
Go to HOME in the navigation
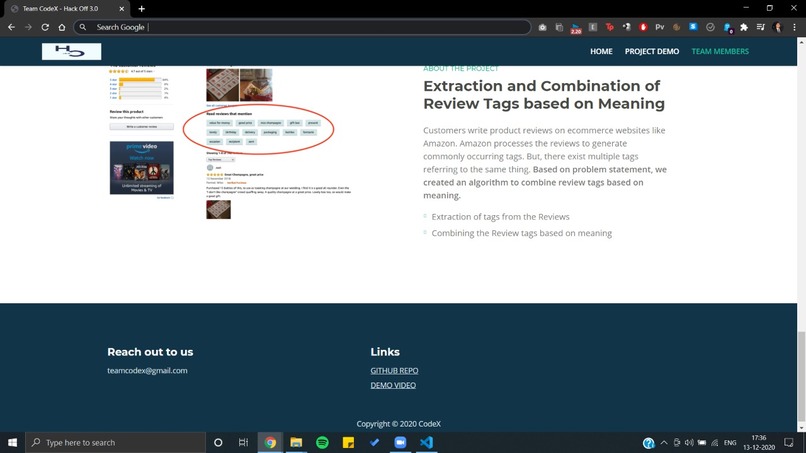(601, 51)
